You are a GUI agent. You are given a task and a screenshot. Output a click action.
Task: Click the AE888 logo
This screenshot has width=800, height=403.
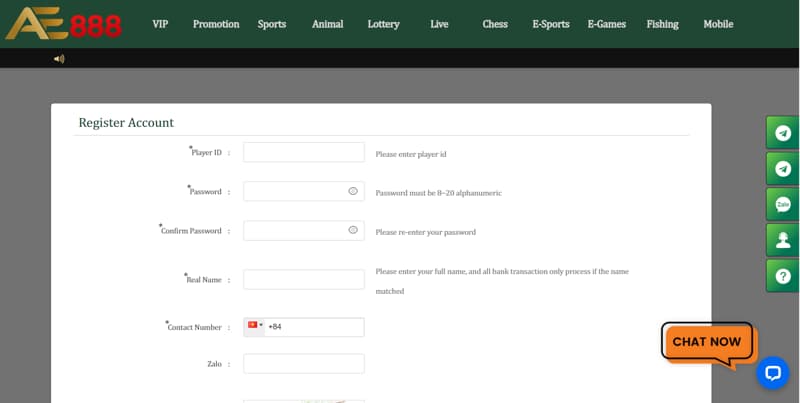point(64,22)
